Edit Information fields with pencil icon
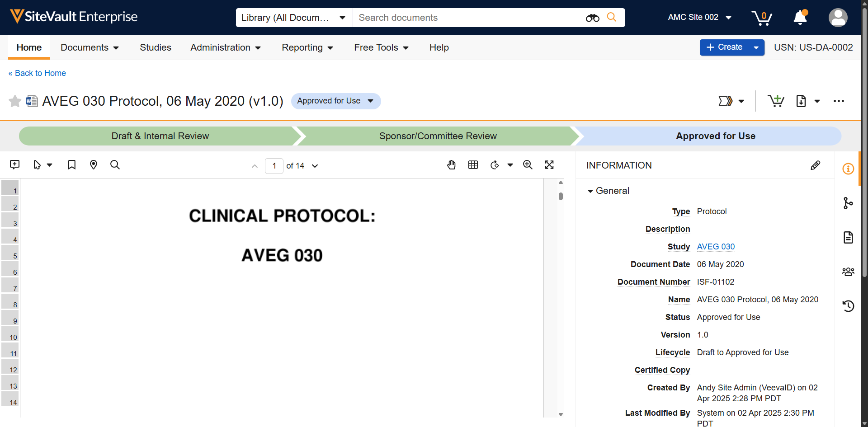The width and height of the screenshot is (868, 427). pyautogui.click(x=815, y=165)
